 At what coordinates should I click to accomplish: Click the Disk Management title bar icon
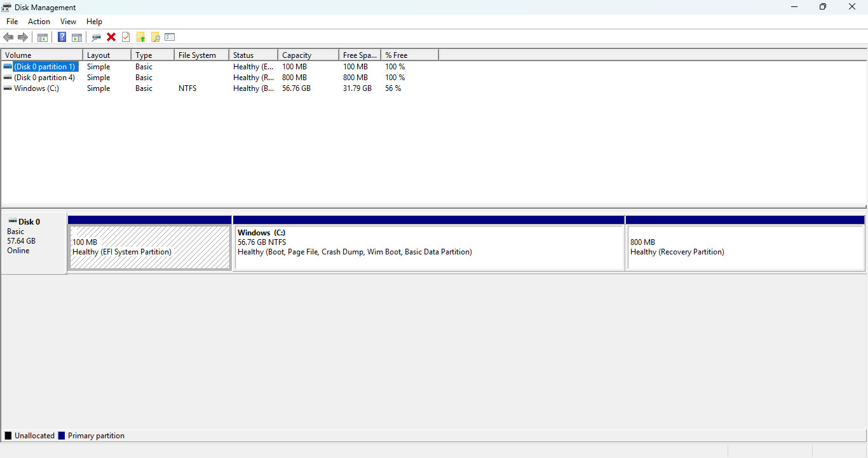pyautogui.click(x=7, y=7)
